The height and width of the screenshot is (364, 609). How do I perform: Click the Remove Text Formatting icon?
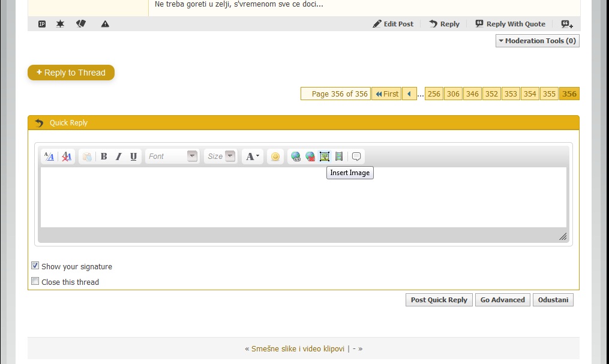pyautogui.click(x=67, y=157)
